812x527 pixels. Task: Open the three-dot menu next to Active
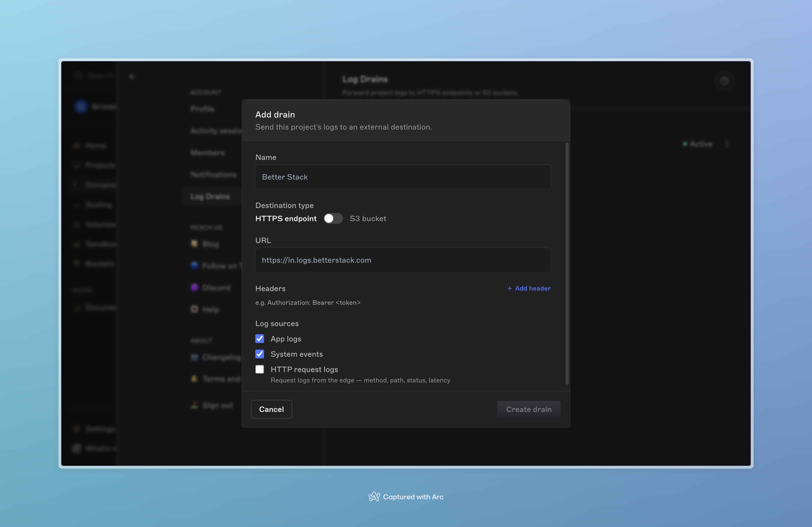727,144
